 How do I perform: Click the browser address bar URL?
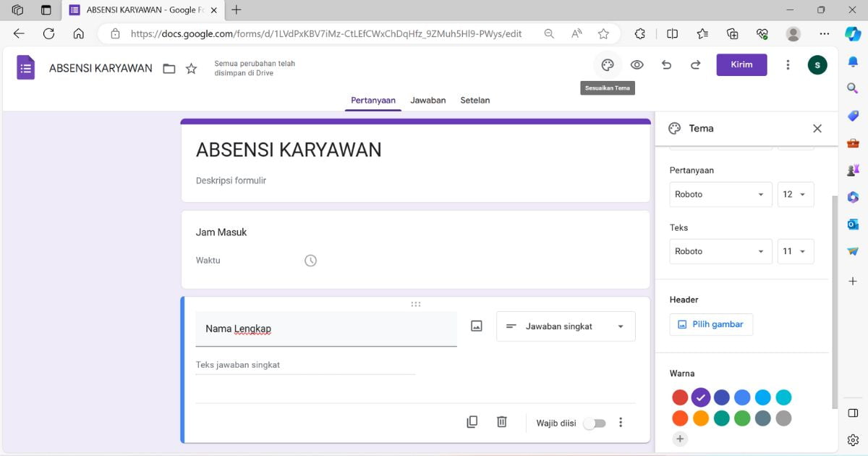click(x=326, y=33)
